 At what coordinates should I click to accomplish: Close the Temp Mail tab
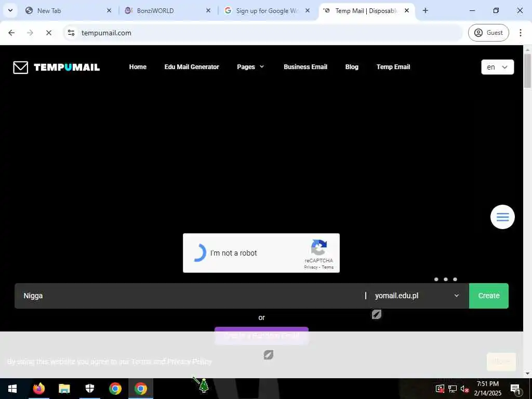(x=406, y=10)
